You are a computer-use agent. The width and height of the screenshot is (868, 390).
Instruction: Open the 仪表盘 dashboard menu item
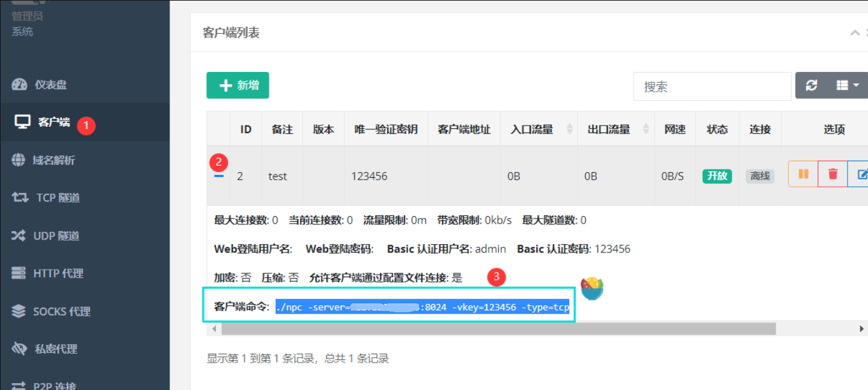click(85, 85)
